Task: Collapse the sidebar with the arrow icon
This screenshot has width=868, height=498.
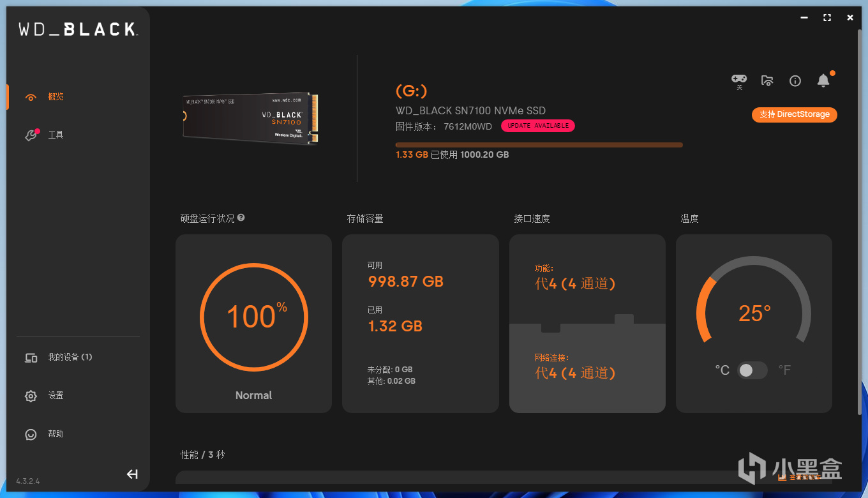Action: click(x=132, y=474)
